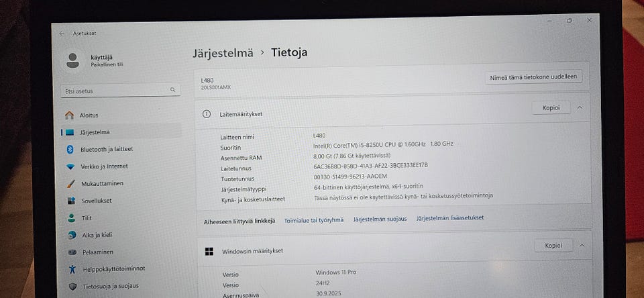Click product ID 00330-51499-96213-AAOEM

(350, 176)
